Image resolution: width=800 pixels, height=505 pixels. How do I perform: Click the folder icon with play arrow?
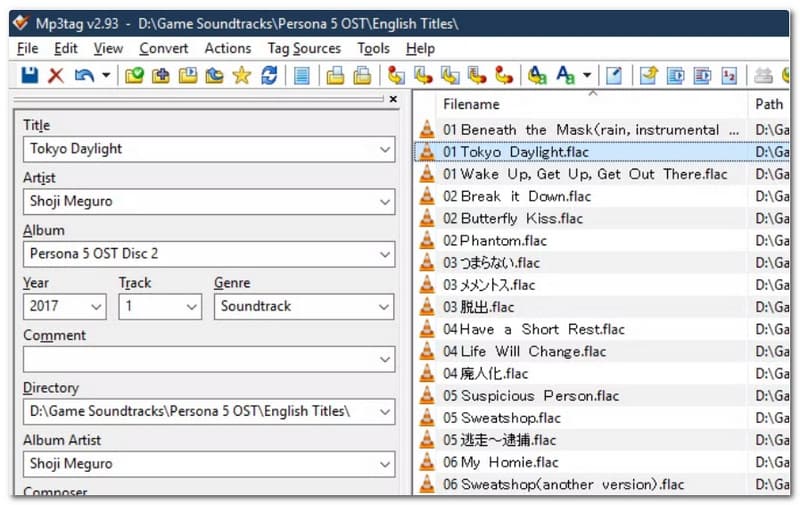coord(188,75)
